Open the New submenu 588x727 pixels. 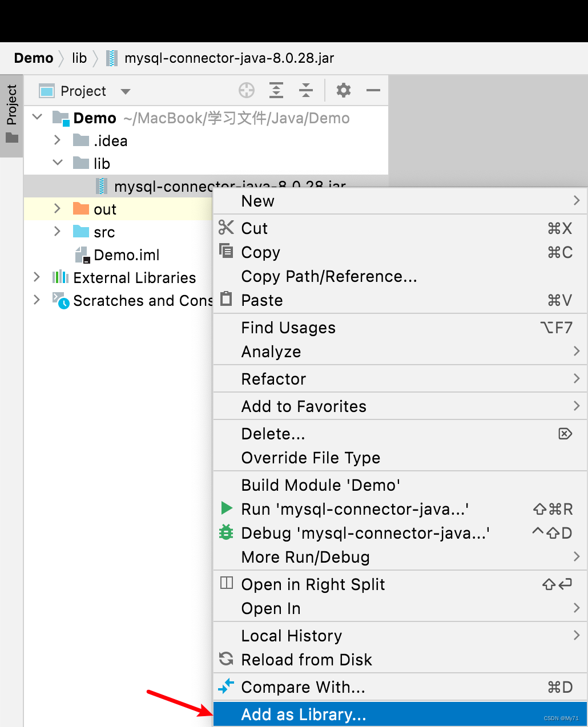(400, 201)
